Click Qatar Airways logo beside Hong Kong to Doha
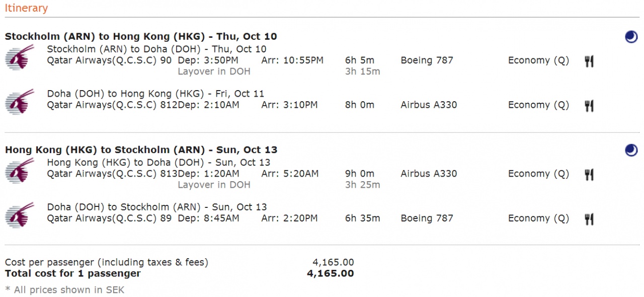Image resolution: width=644 pixels, height=297 pixels. (x=20, y=170)
